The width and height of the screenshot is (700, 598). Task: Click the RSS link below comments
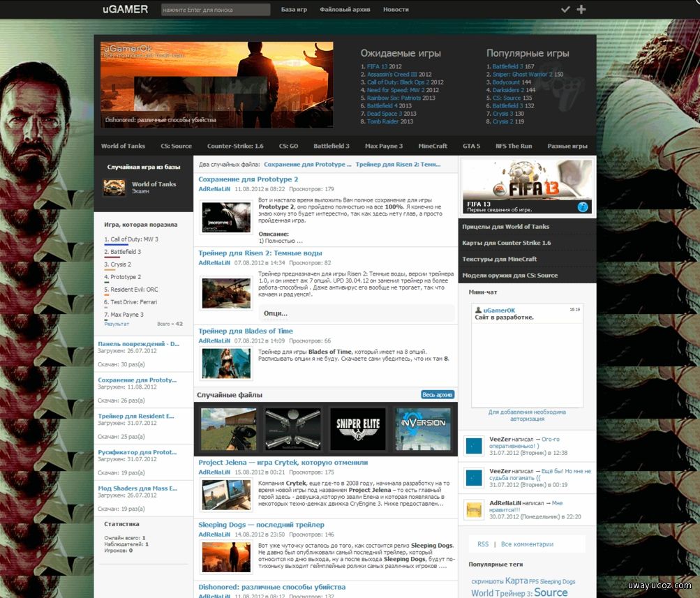coord(483,544)
